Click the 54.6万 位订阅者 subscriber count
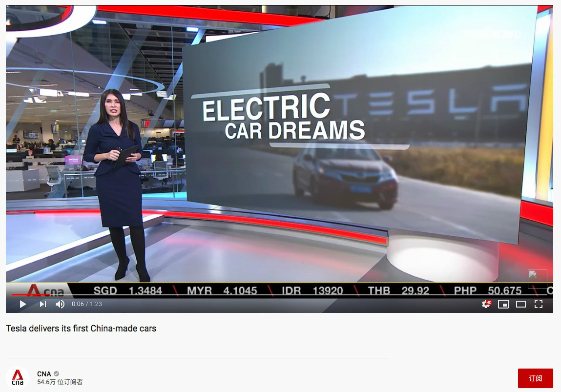561x392 pixels. (60, 382)
